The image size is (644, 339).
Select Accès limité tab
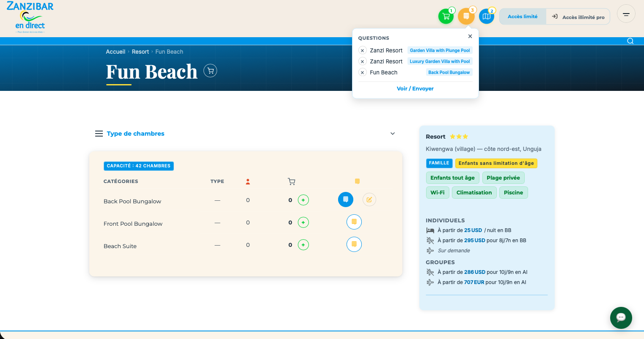523,16
